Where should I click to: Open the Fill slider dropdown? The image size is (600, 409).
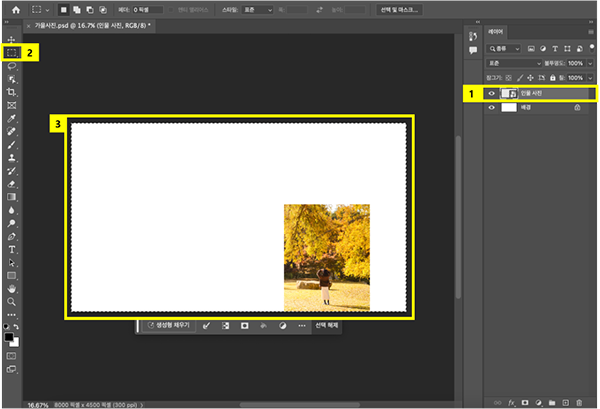click(x=590, y=78)
